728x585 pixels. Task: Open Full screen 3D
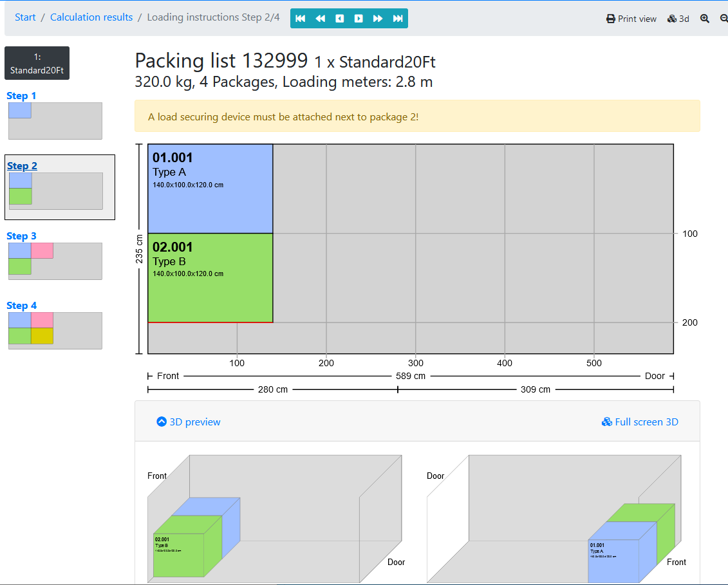coord(640,422)
